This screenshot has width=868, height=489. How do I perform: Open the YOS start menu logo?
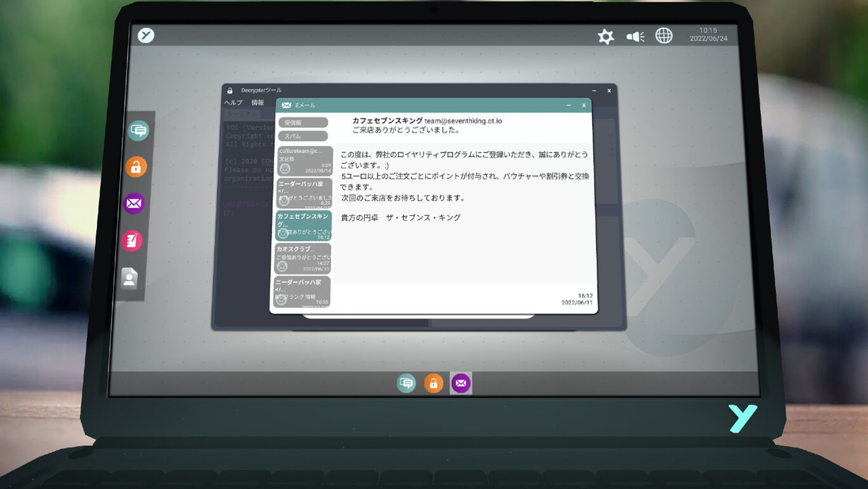point(147,36)
